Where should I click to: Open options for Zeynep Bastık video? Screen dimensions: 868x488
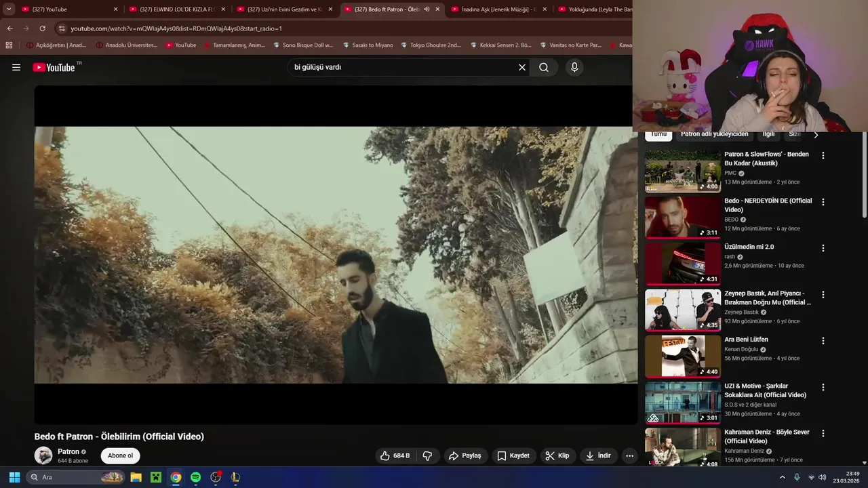tap(823, 295)
